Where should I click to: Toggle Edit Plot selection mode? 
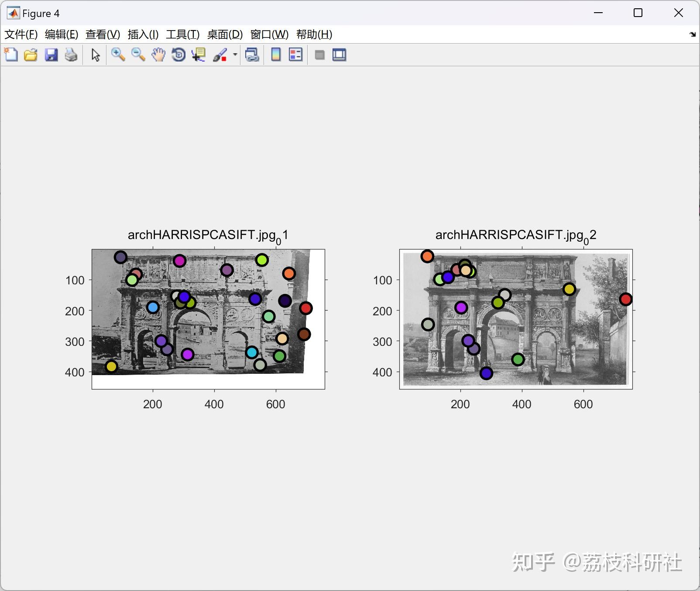94,55
